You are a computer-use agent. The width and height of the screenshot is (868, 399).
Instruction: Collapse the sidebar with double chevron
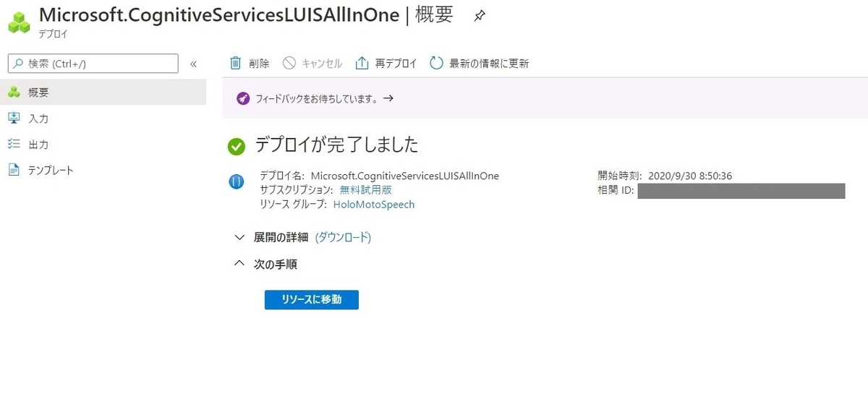click(x=193, y=64)
